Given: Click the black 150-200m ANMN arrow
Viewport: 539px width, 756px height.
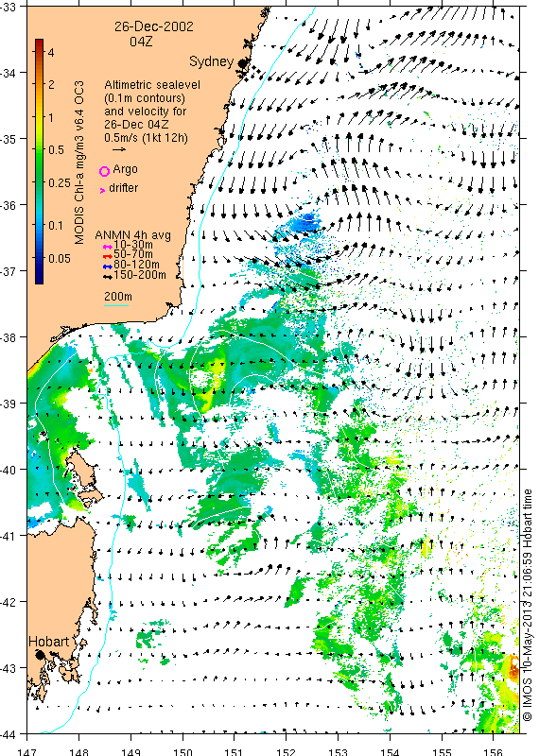Looking at the screenshot, I should [108, 277].
